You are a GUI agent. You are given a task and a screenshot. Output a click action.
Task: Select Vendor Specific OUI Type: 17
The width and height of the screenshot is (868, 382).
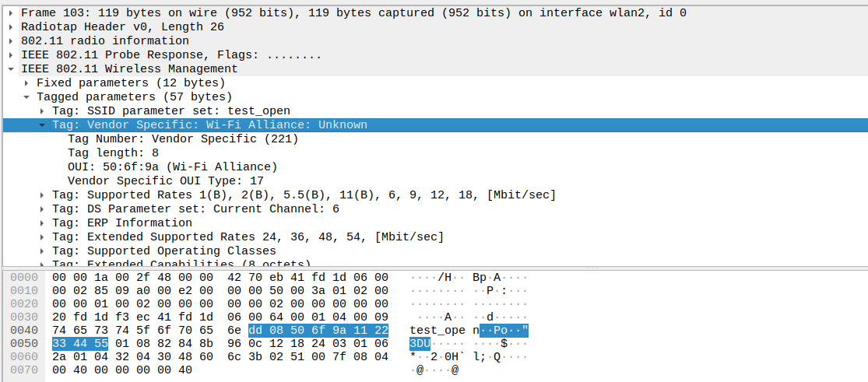coord(166,181)
